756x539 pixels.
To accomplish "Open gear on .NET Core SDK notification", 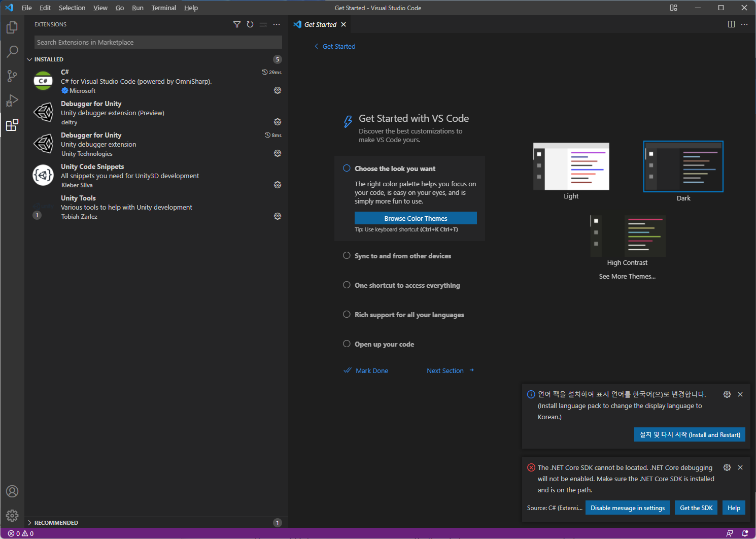I will pos(727,467).
